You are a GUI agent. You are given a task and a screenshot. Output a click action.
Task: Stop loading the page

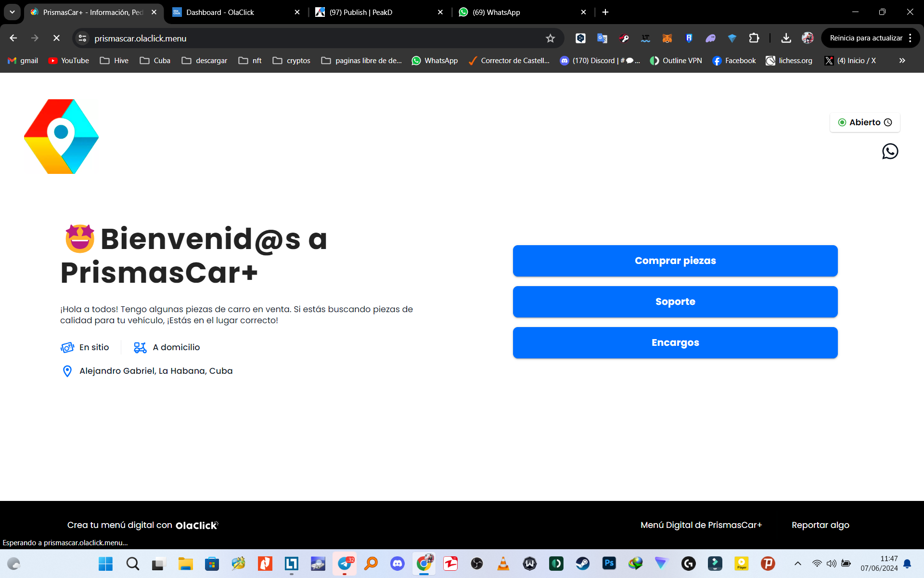tap(56, 38)
